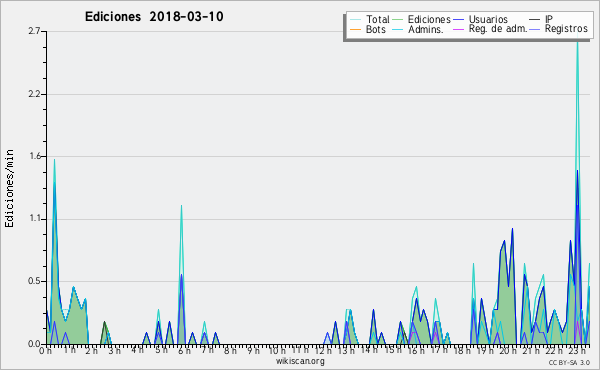Click the Total legend color line
600x370 pixels.
point(355,20)
